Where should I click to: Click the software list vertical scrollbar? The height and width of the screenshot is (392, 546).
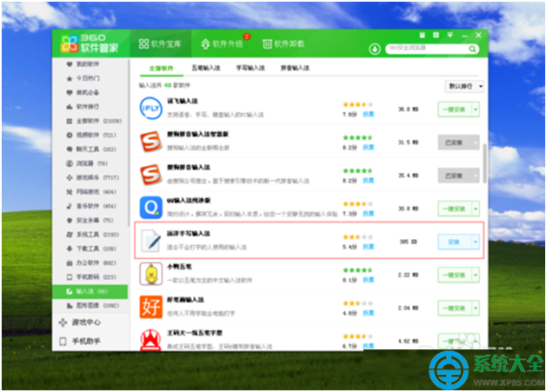pyautogui.click(x=484, y=163)
